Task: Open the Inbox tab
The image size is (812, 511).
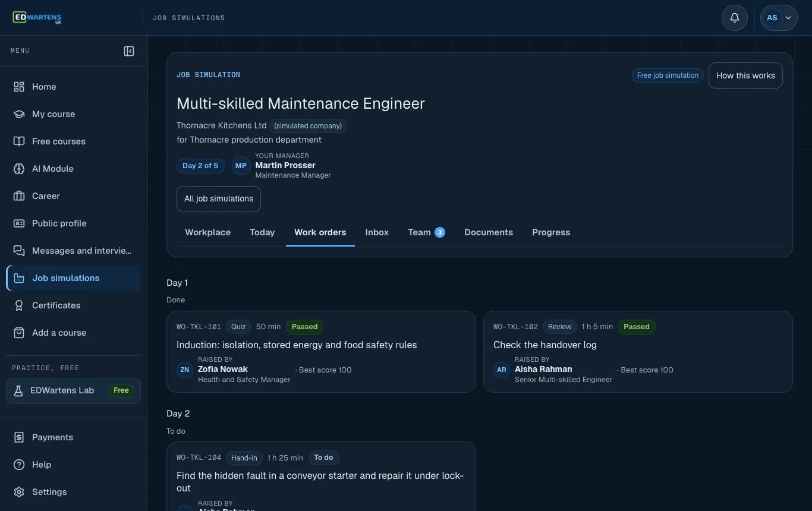Action: [377, 232]
